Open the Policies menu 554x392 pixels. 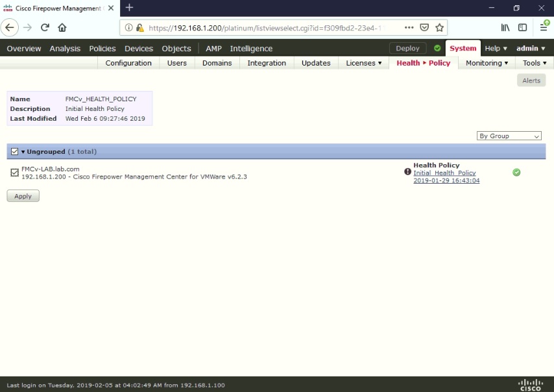click(102, 49)
